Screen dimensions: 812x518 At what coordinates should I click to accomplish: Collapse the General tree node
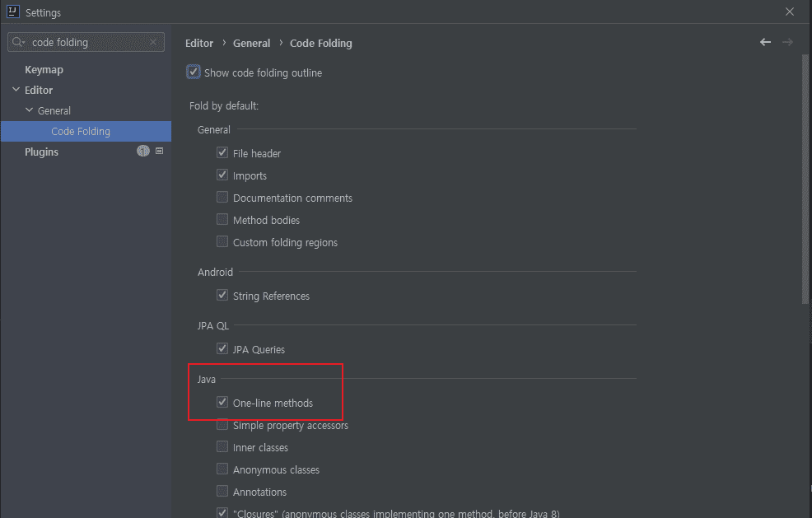(x=29, y=110)
